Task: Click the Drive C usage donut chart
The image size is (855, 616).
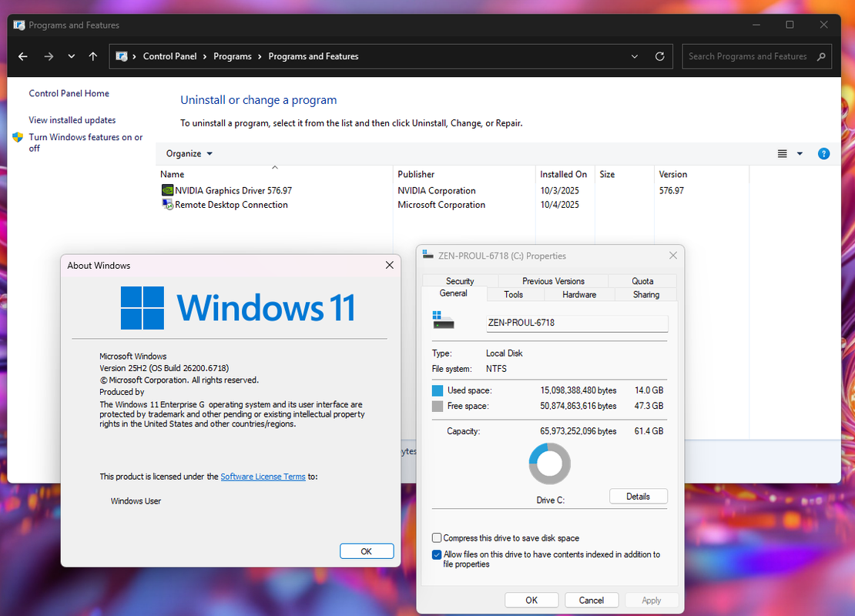Action: tap(550, 464)
